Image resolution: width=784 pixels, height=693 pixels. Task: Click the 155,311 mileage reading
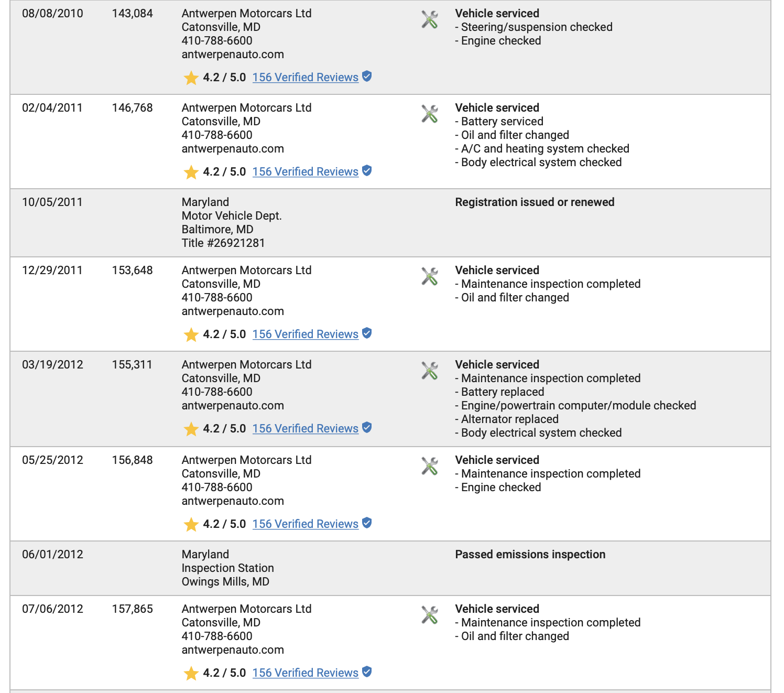coord(132,365)
